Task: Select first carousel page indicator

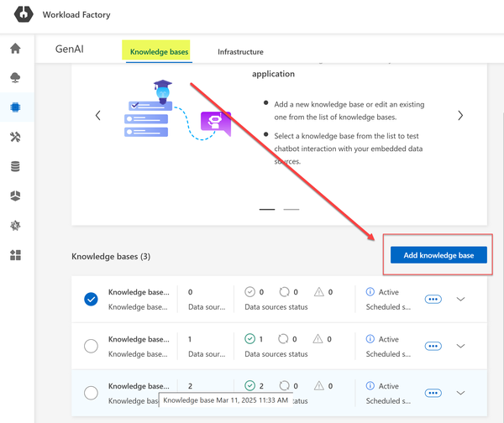Action: (267, 210)
